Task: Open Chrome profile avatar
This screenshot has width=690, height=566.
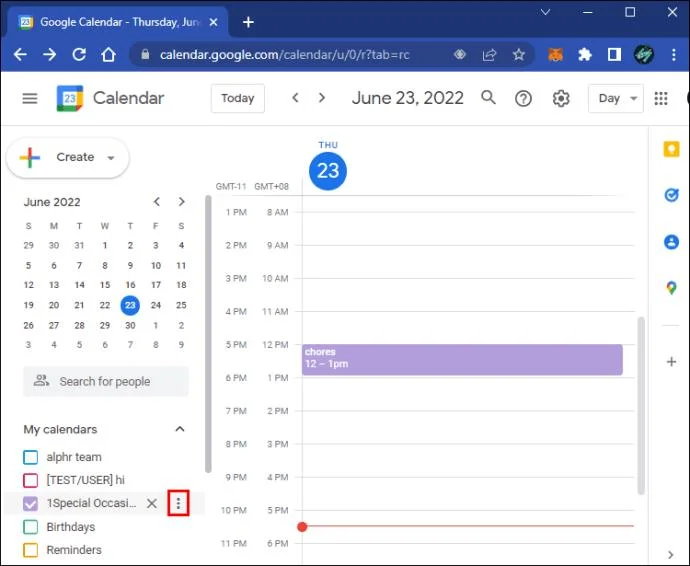Action: click(643, 55)
